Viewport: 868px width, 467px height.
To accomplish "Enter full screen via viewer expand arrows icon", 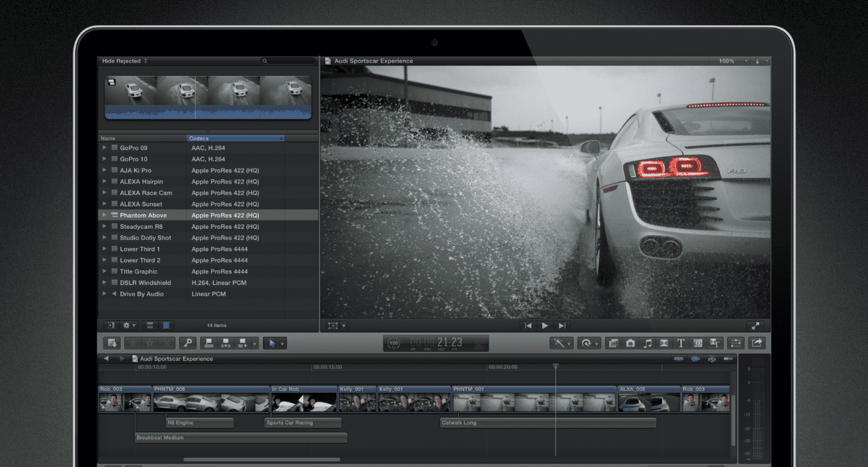I will coord(754,326).
